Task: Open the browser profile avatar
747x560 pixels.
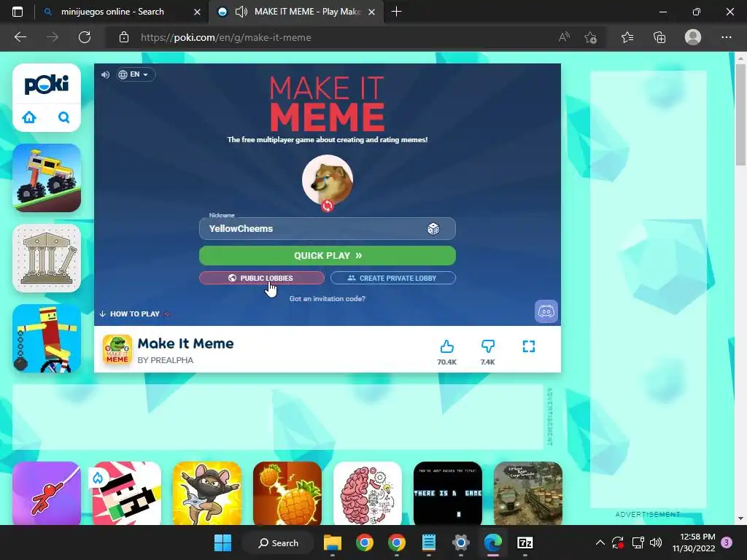Action: pos(693,37)
